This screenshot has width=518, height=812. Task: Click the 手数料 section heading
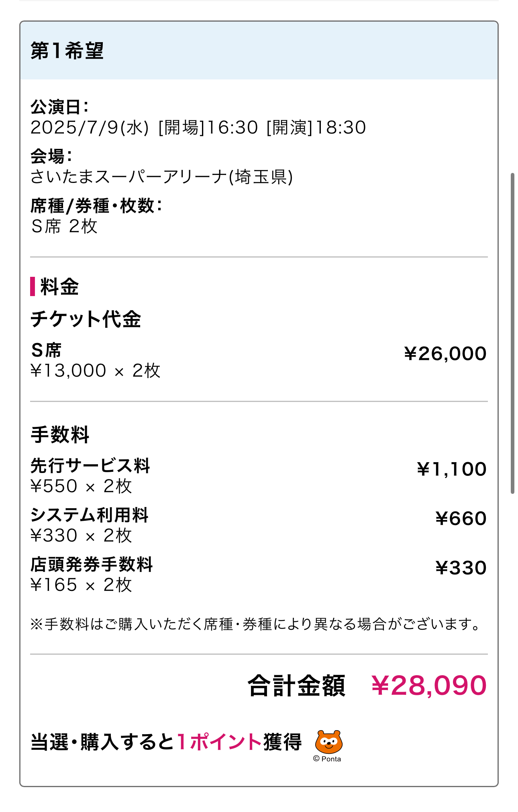coord(60,435)
